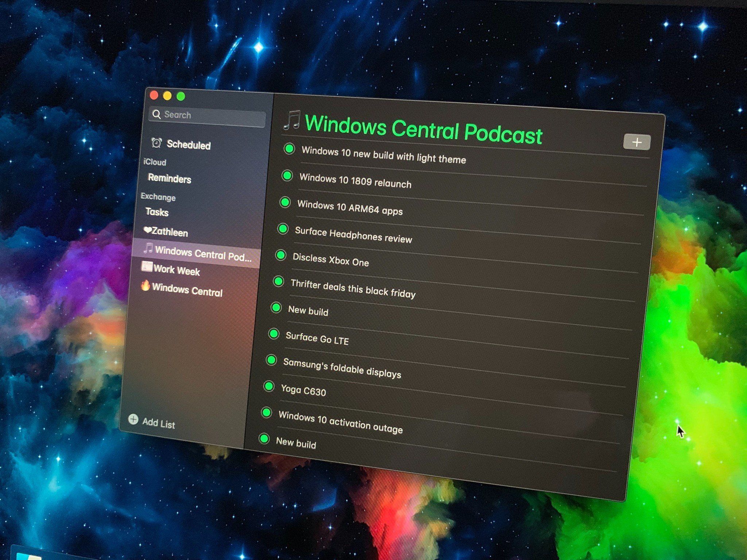Complete the Windows 10 1809 relaunch reminder
Viewport: 747px width, 560px height.
287,176
